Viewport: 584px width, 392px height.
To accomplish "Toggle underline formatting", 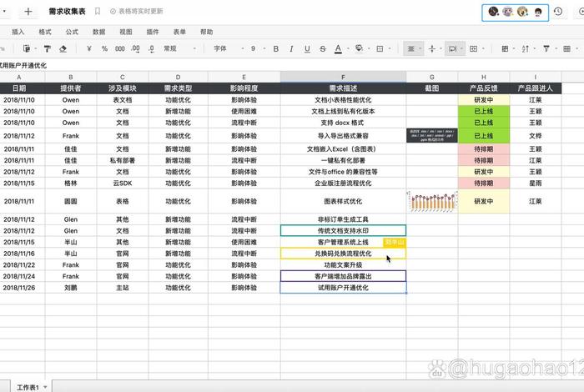I will click(x=307, y=48).
